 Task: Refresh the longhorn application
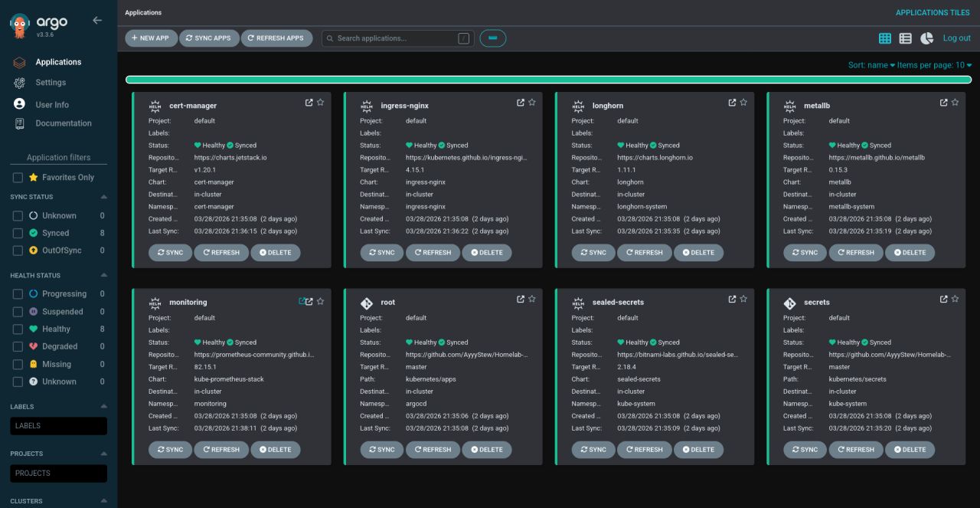[645, 252]
